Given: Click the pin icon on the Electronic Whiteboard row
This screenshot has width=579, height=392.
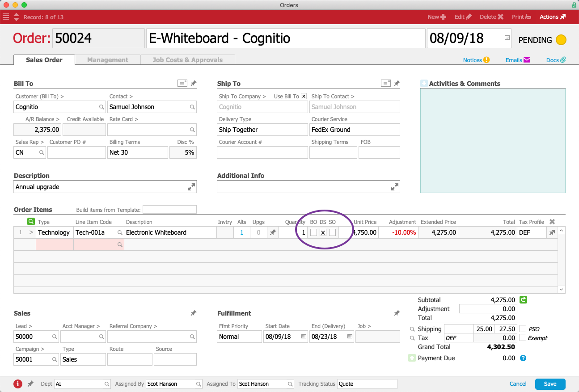Looking at the screenshot, I should point(272,232).
